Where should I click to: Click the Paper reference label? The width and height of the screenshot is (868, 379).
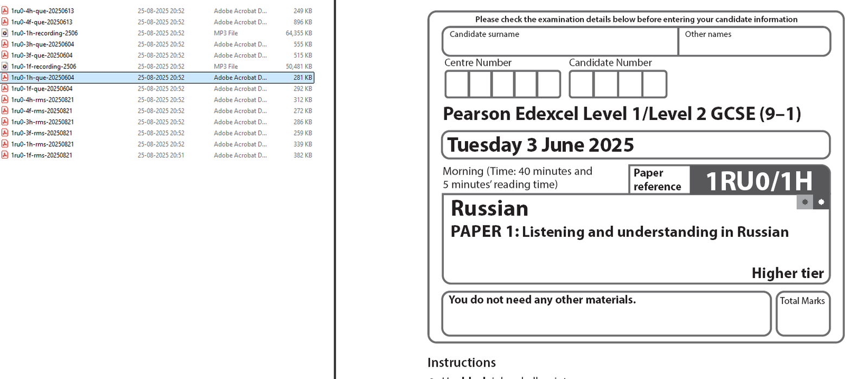click(657, 180)
